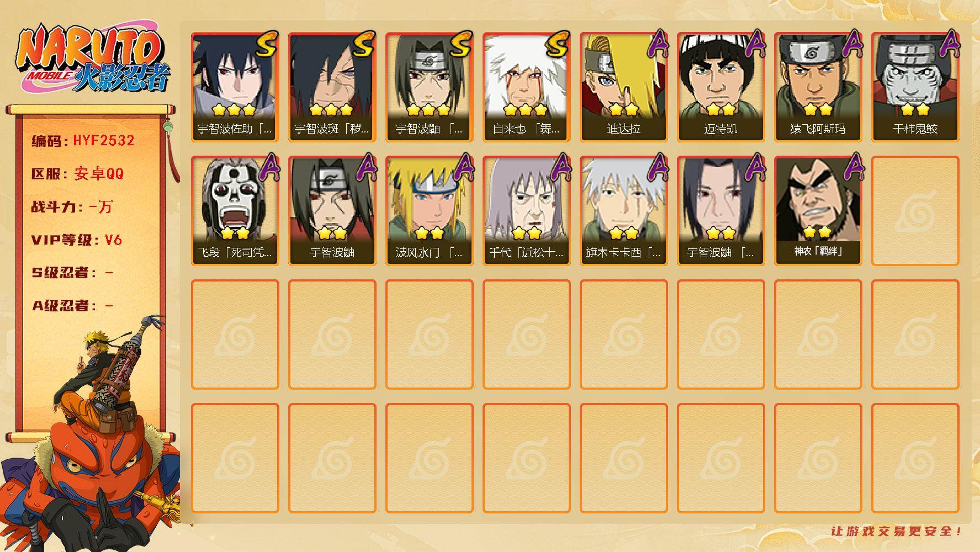
Task: Click the 自来也 white-haired ninja card
Action: pyautogui.click(x=526, y=87)
